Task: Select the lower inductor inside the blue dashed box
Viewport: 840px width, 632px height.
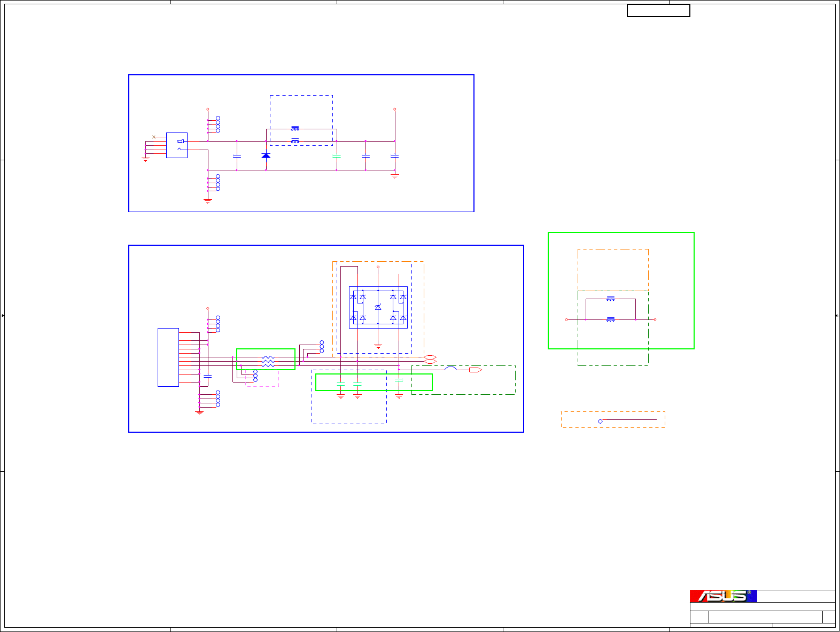Action: (x=295, y=141)
